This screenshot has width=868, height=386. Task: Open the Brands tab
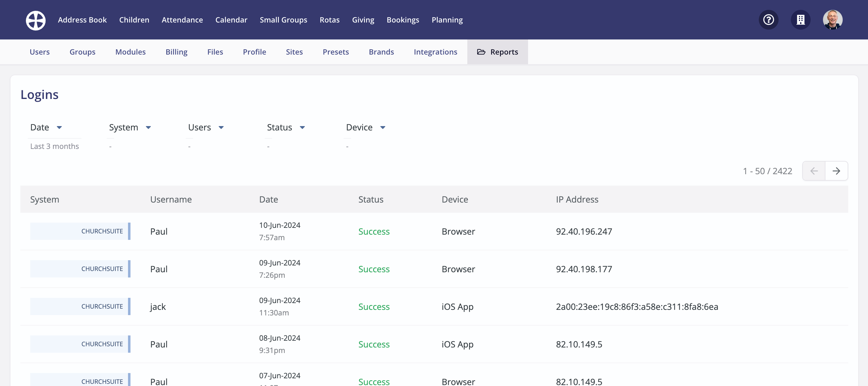381,51
